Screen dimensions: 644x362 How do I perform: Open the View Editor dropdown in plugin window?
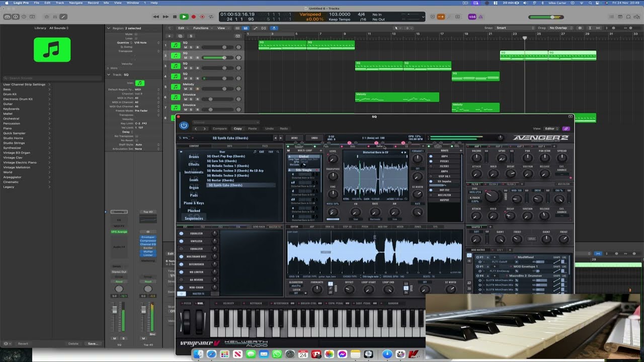coord(550,129)
